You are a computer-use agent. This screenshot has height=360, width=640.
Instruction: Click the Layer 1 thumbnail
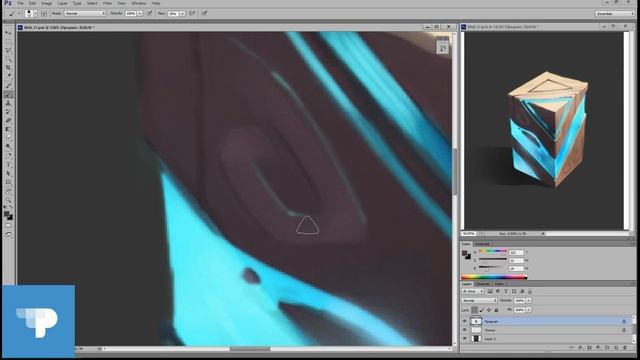(476, 338)
